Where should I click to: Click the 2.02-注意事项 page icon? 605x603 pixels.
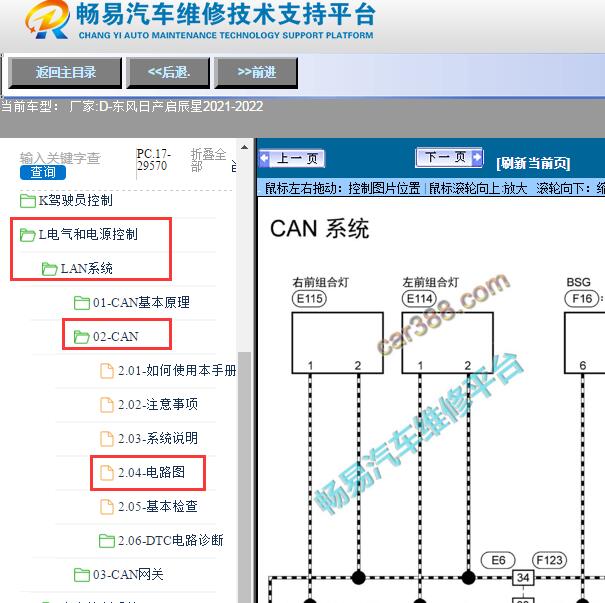107,405
